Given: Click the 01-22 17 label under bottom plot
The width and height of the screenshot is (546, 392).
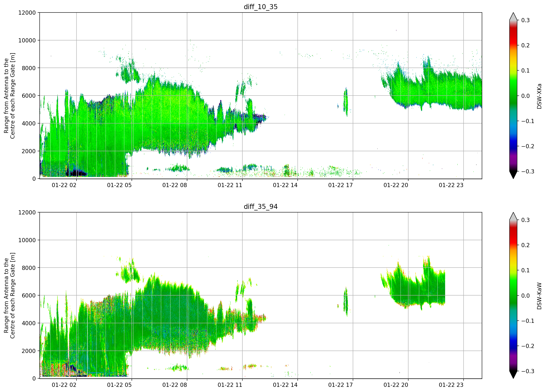Looking at the screenshot, I should pyautogui.click(x=340, y=385).
